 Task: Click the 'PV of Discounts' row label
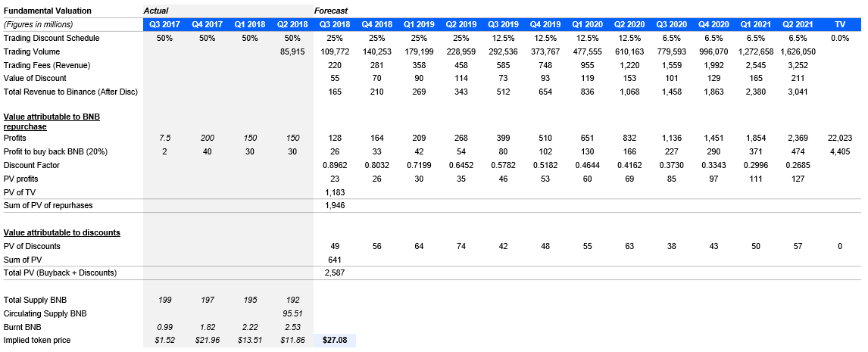[32, 246]
